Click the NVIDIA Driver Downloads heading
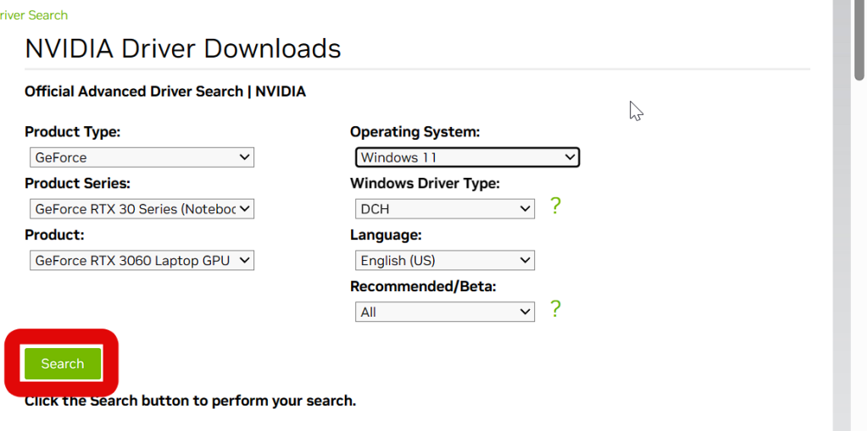The height and width of the screenshot is (431, 868). click(x=183, y=48)
